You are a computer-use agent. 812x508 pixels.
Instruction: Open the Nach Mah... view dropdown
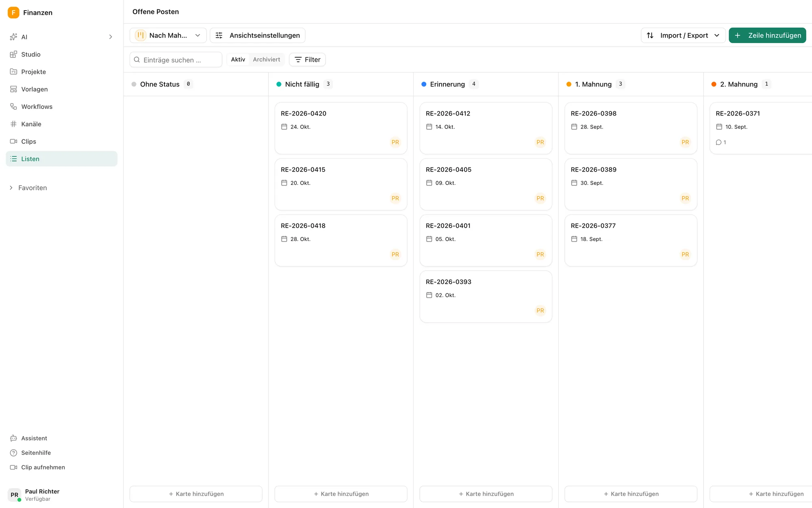click(x=168, y=35)
